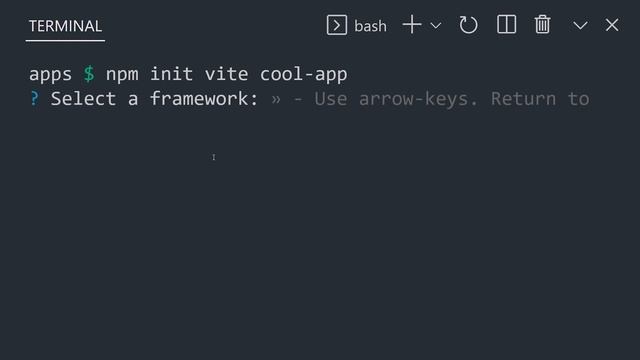Collapse panel with the down chevron

click(x=580, y=25)
